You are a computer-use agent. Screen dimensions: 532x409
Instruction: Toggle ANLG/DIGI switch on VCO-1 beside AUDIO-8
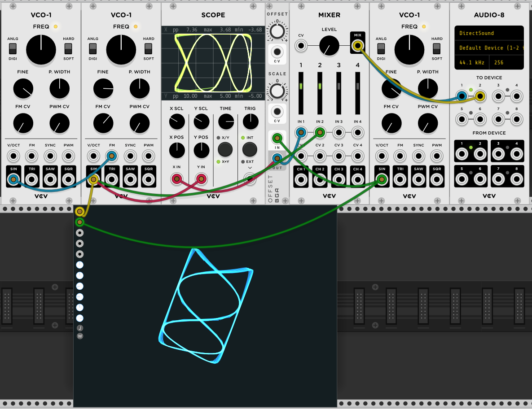(x=381, y=49)
